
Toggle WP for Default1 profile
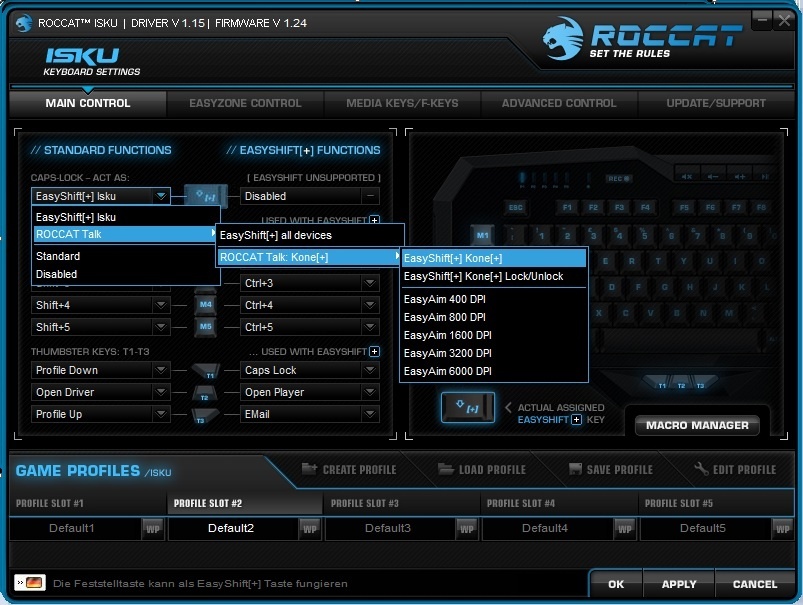(153, 529)
